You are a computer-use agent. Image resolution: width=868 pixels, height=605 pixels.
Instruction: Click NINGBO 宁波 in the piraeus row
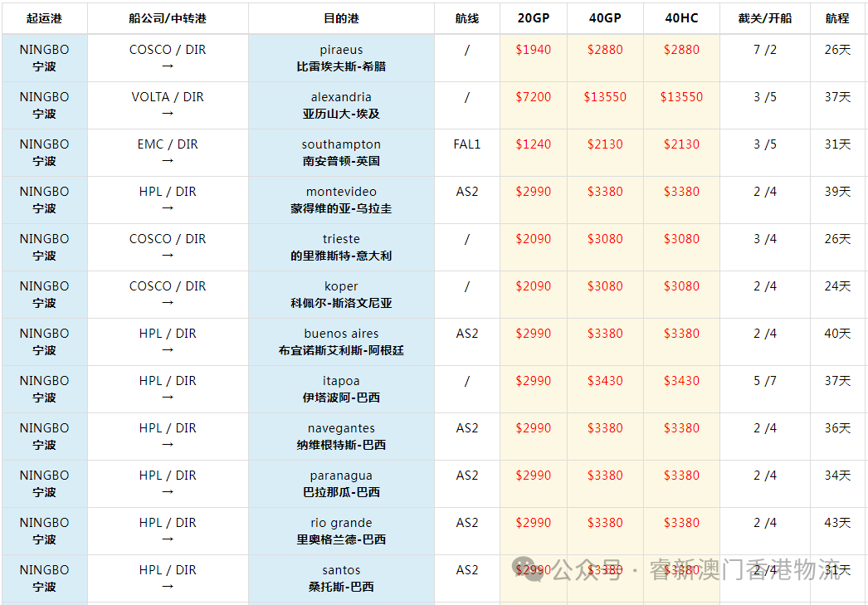point(44,58)
